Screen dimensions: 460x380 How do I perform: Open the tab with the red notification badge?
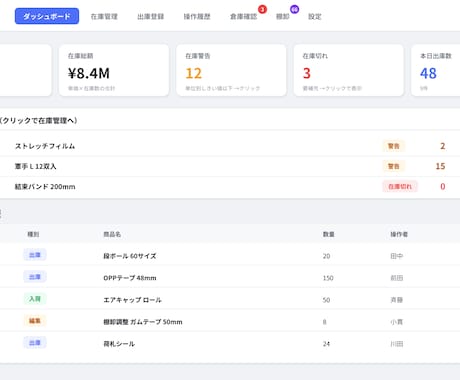click(243, 17)
